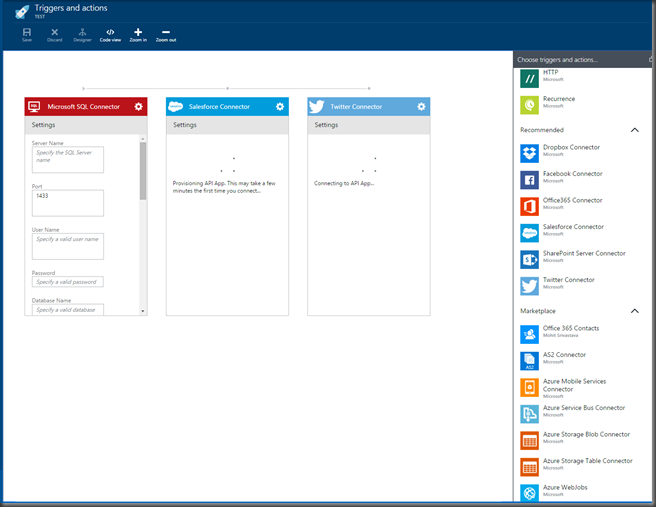Screen dimensions: 656x507
Task: Add the Office365 Connector icon
Action: [529, 207]
